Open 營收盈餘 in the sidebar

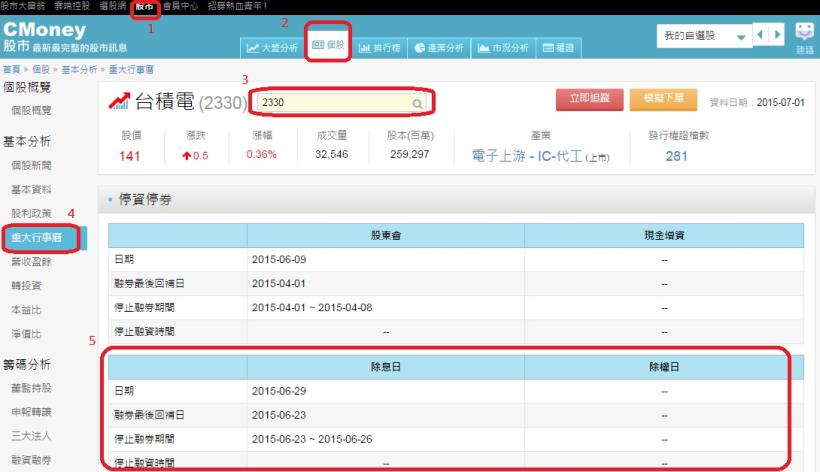[x=31, y=262]
